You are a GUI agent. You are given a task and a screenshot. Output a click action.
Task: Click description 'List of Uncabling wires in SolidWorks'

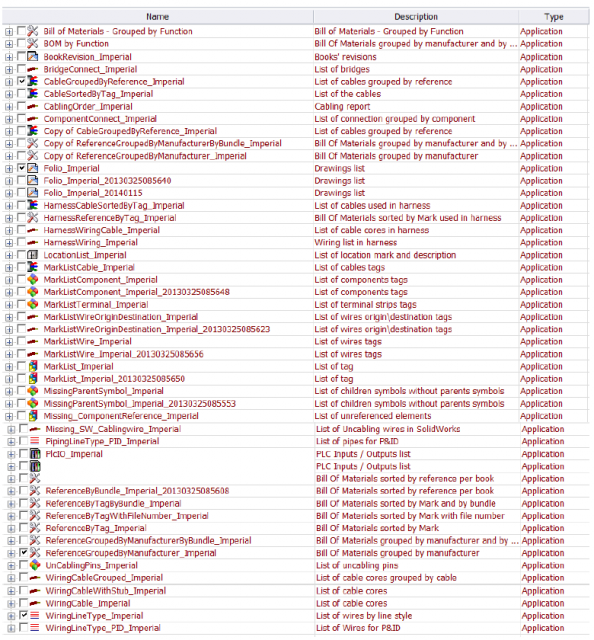(388, 429)
